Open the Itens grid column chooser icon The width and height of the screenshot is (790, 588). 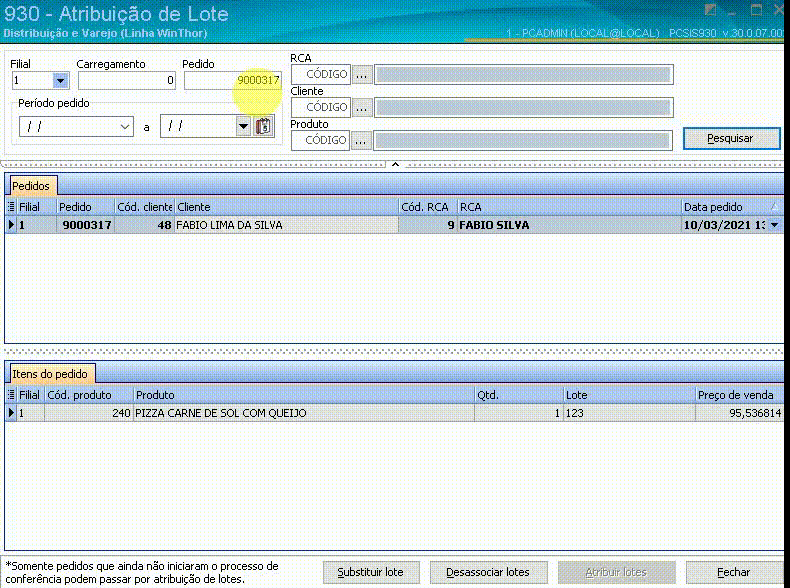[11, 395]
